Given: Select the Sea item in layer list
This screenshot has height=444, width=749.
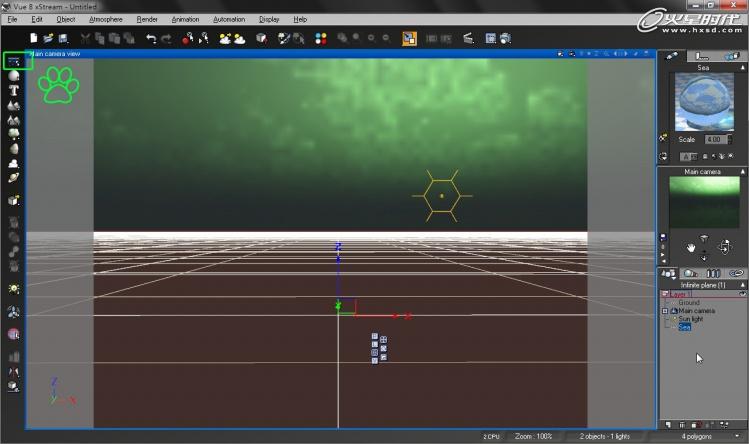Looking at the screenshot, I should [x=685, y=326].
